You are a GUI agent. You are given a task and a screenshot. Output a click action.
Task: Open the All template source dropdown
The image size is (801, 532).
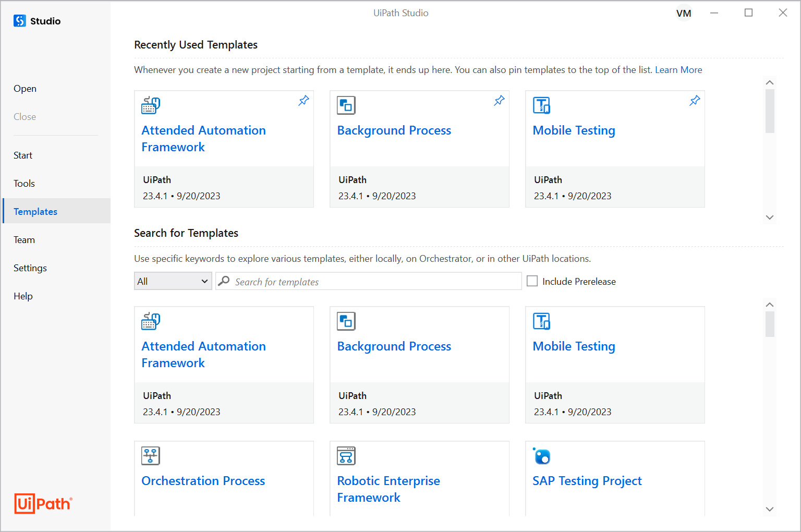pyautogui.click(x=173, y=281)
